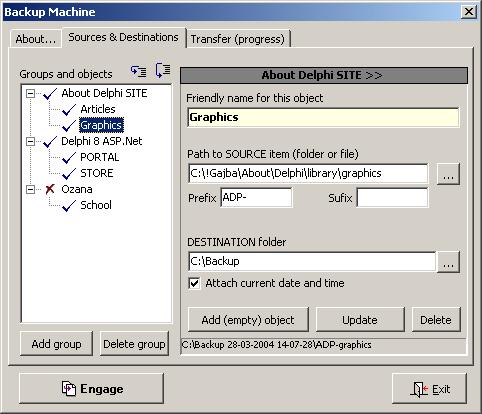Collapse the Ozana group node
The width and height of the screenshot is (482, 414).
[x=30, y=189]
